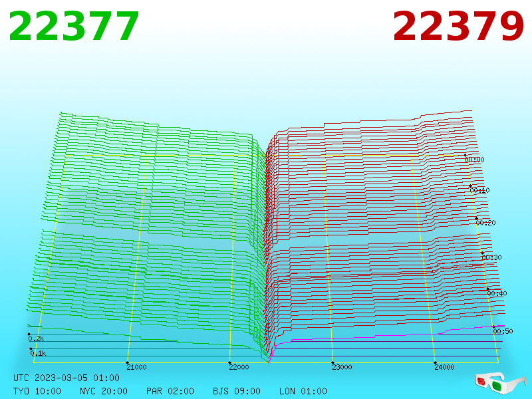Click the 00:30 time axis marker

(491, 257)
